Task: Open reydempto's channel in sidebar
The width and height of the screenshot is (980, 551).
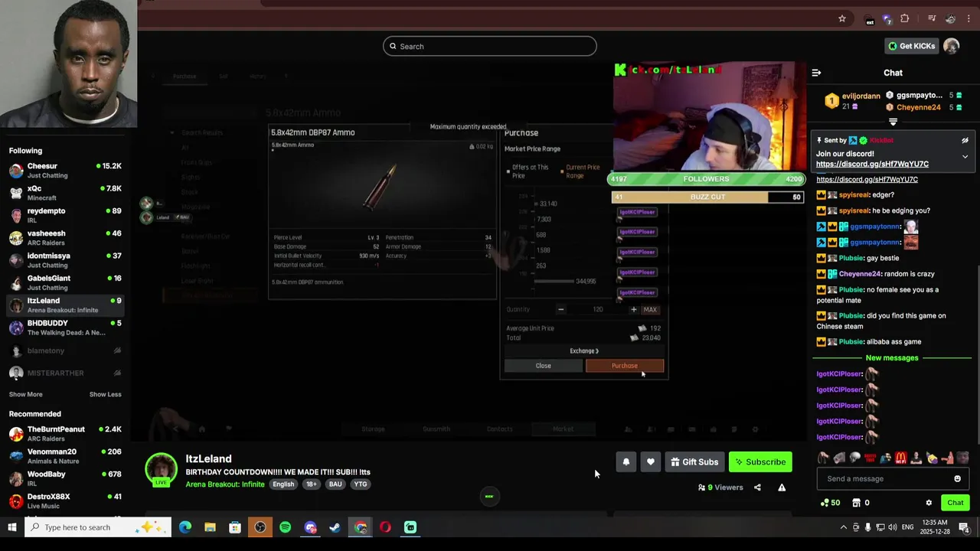Action: pos(65,215)
